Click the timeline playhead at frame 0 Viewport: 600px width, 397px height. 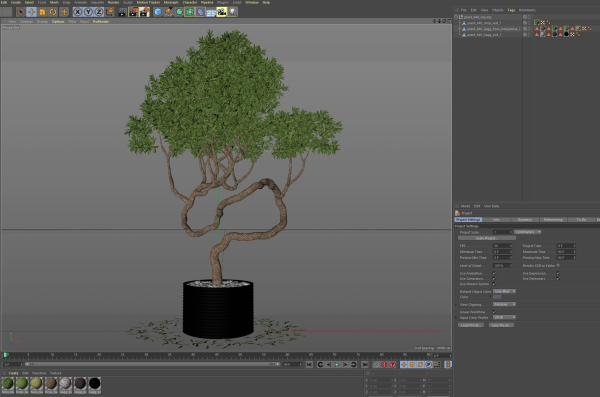[5, 355]
